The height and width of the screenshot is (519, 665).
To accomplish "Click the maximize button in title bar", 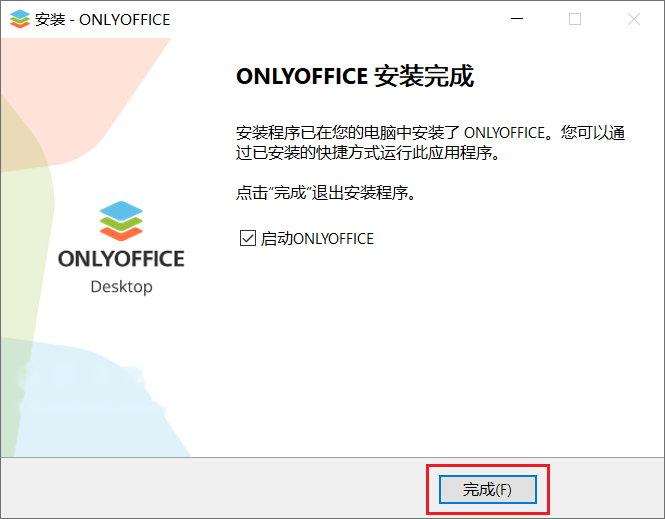I will click(575, 19).
